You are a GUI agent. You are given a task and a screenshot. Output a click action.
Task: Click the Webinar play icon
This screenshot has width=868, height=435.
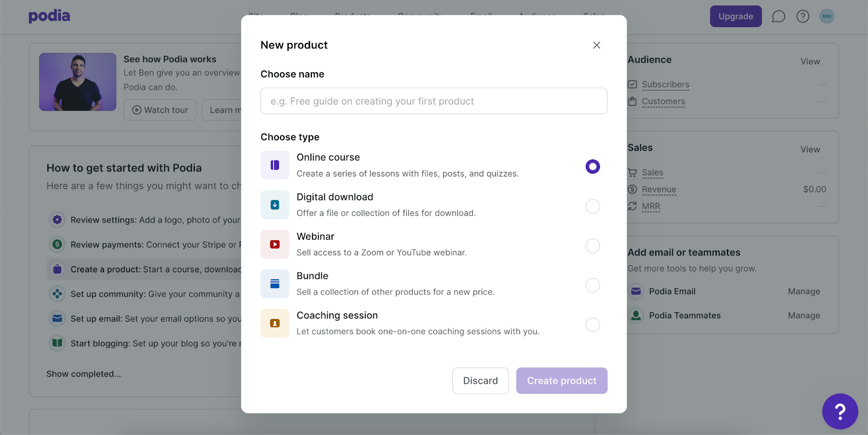pos(275,245)
